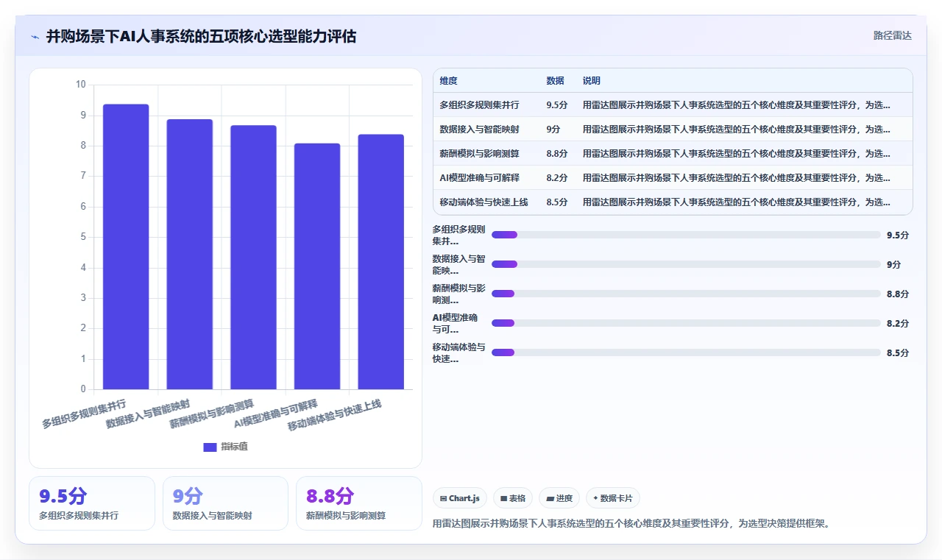Click the 薪酬模拟与影响测… progress bar
942x560 pixels.
[686, 294]
